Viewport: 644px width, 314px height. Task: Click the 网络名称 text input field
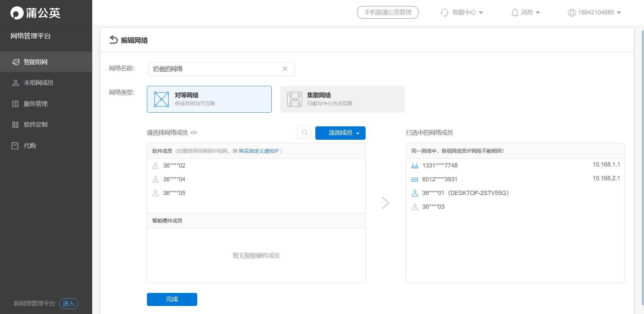(215, 69)
